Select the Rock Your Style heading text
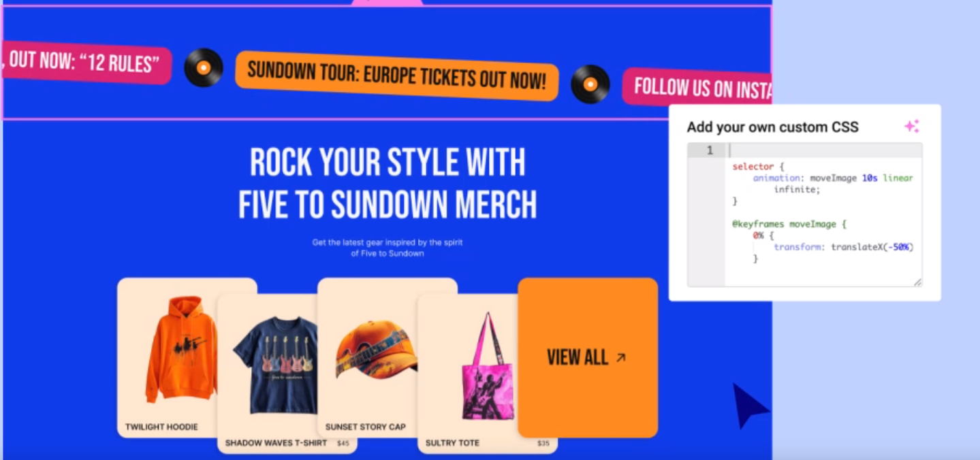The height and width of the screenshot is (460, 980). [388, 183]
